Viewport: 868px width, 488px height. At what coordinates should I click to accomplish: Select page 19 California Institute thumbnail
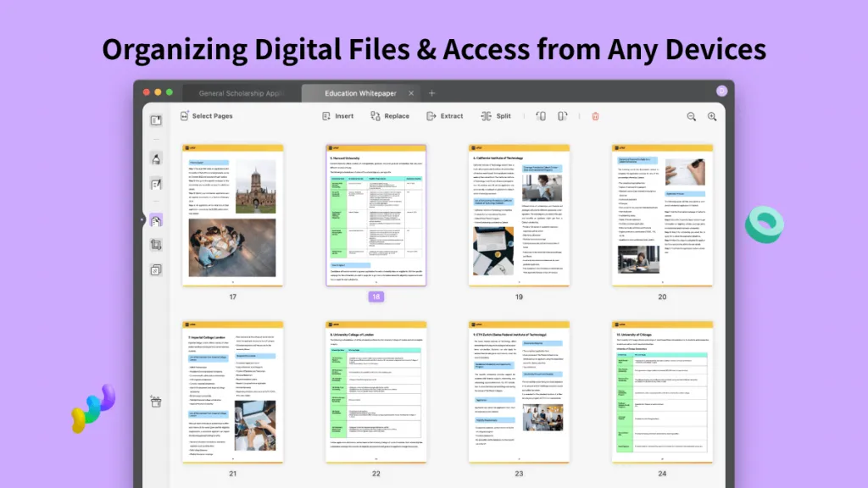(x=519, y=215)
